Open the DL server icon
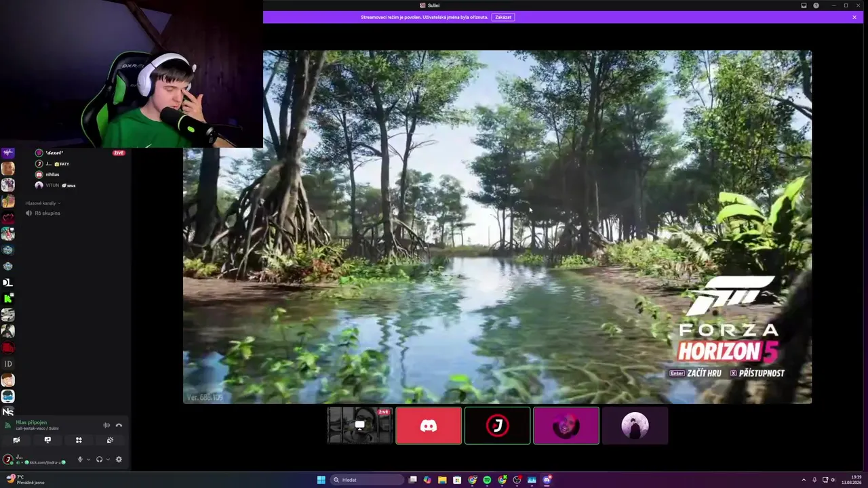This screenshot has height=488, width=868. pyautogui.click(x=8, y=282)
